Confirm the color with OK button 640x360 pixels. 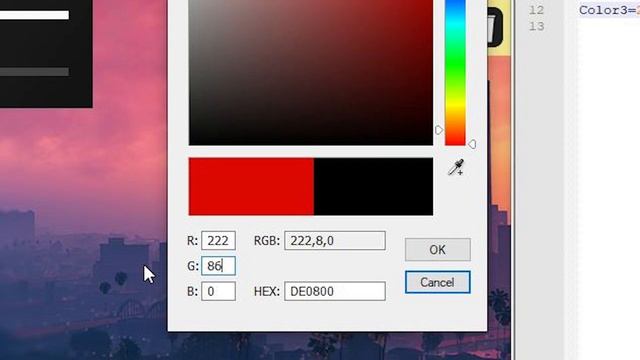438,249
